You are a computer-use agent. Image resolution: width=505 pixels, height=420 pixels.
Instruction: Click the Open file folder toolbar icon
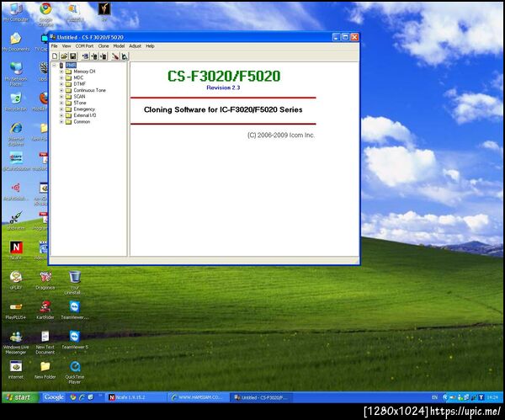point(64,56)
